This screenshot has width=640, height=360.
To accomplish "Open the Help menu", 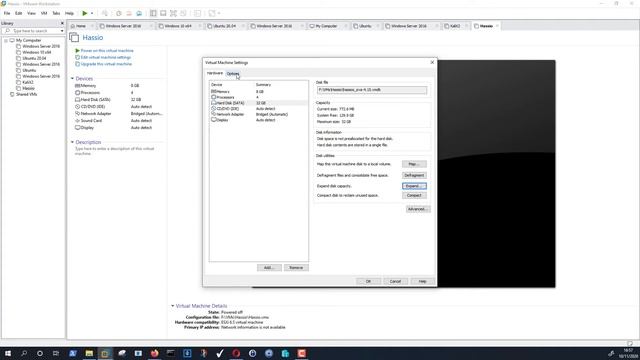I will pos(69,13).
